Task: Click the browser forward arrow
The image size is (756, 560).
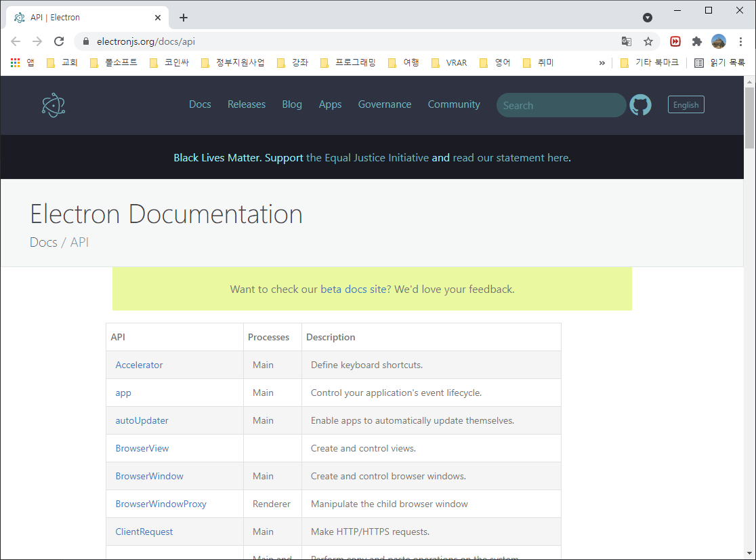Action: coord(37,41)
